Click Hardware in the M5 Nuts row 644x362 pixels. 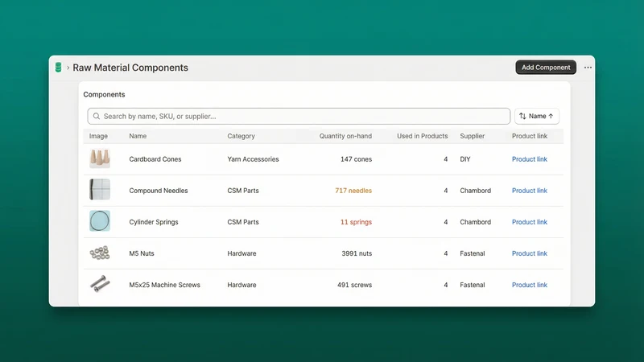coord(242,253)
